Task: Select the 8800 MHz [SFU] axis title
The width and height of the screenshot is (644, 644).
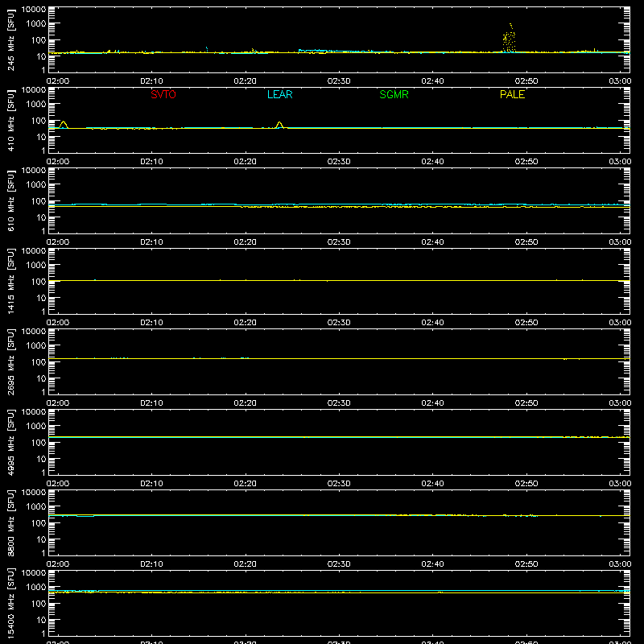Action: pos(10,522)
